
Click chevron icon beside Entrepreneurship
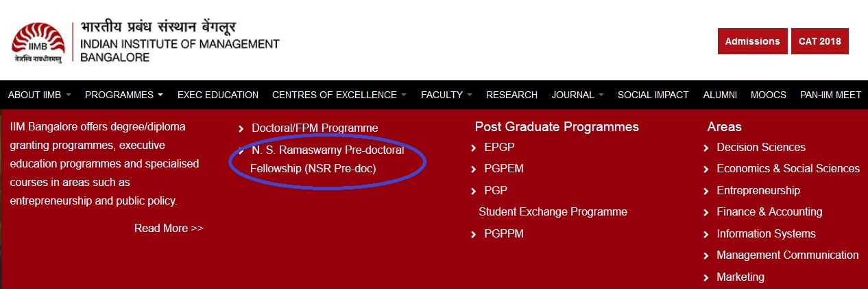706,191
